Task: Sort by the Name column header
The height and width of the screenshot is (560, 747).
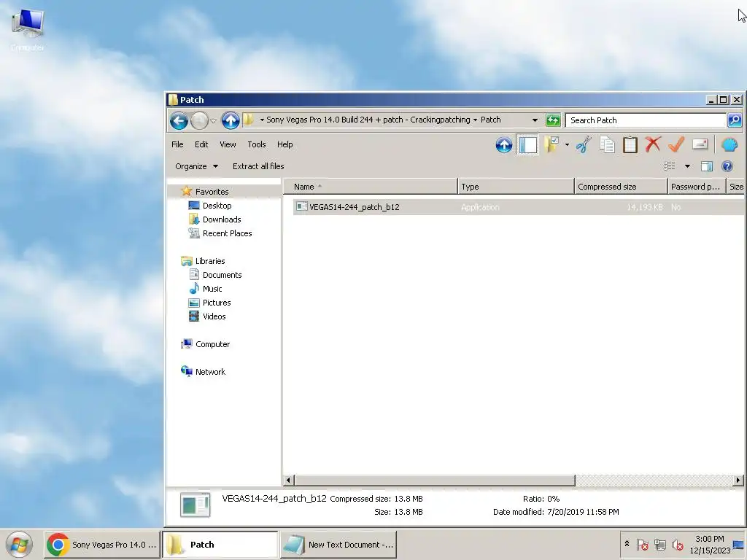Action: tap(370, 187)
